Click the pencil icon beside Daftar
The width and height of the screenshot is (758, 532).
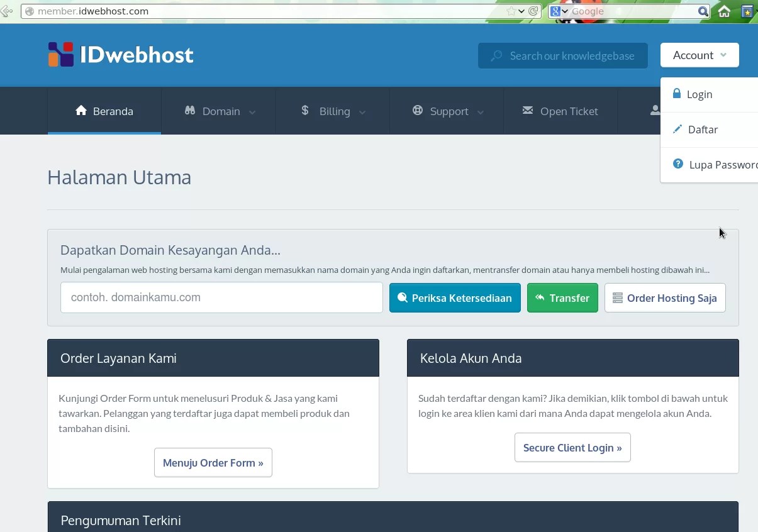click(x=677, y=129)
